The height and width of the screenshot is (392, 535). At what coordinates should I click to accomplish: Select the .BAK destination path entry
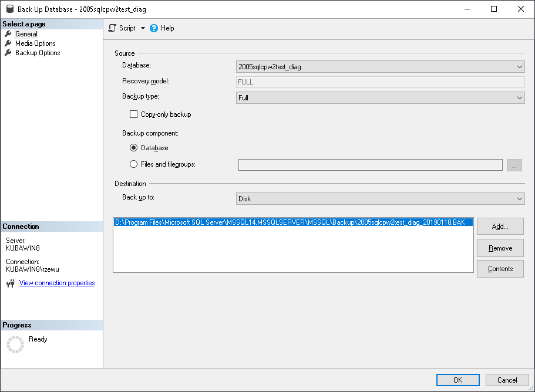coord(293,222)
